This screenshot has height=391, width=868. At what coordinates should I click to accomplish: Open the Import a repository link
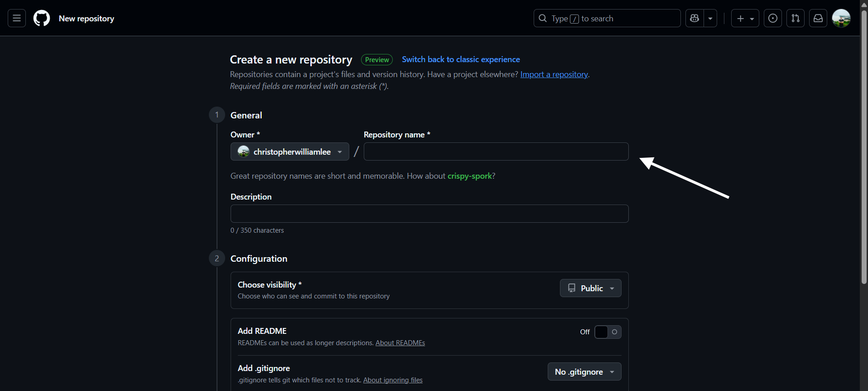pyautogui.click(x=554, y=74)
